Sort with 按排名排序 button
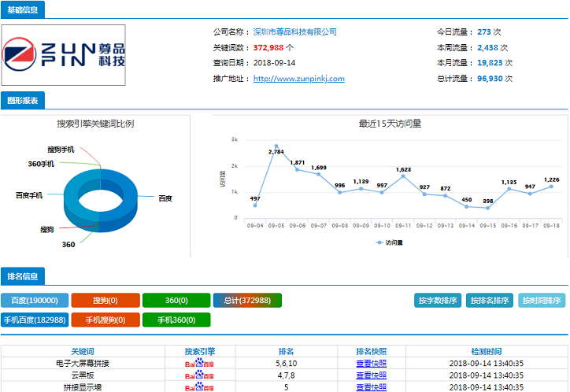Image resolution: width=570 pixels, height=392 pixels. 490,301
